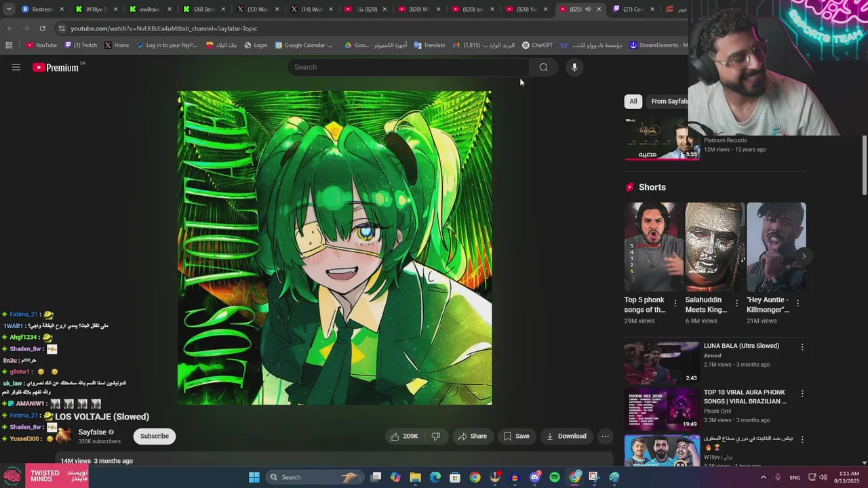Show next Shorts with arrow button
Screen dimensions: 868x488
pyautogui.click(x=804, y=256)
